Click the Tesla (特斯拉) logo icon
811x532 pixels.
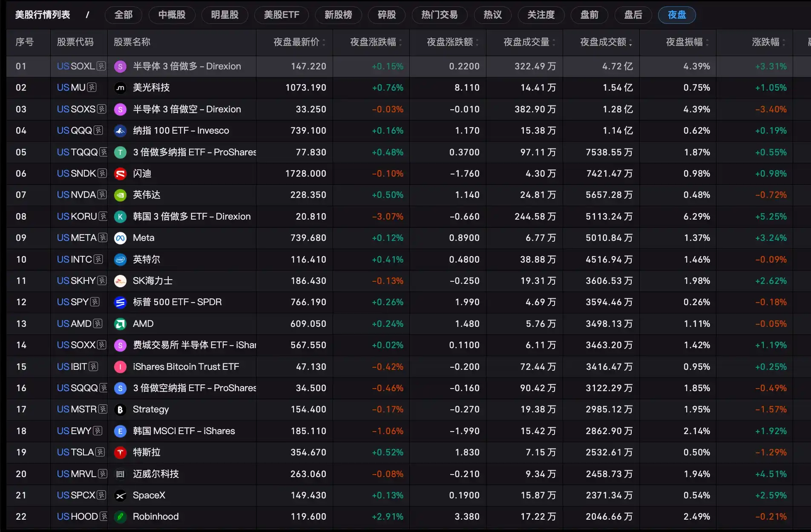point(121,452)
